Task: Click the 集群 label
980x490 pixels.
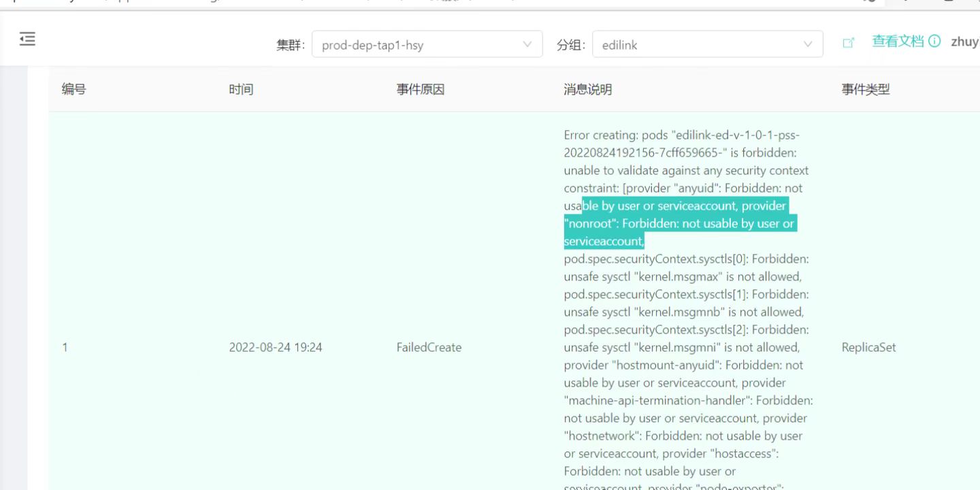Action: pos(291,46)
